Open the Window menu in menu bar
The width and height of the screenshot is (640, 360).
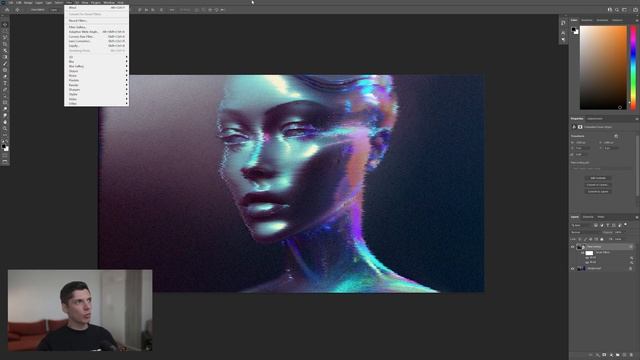(109, 2)
